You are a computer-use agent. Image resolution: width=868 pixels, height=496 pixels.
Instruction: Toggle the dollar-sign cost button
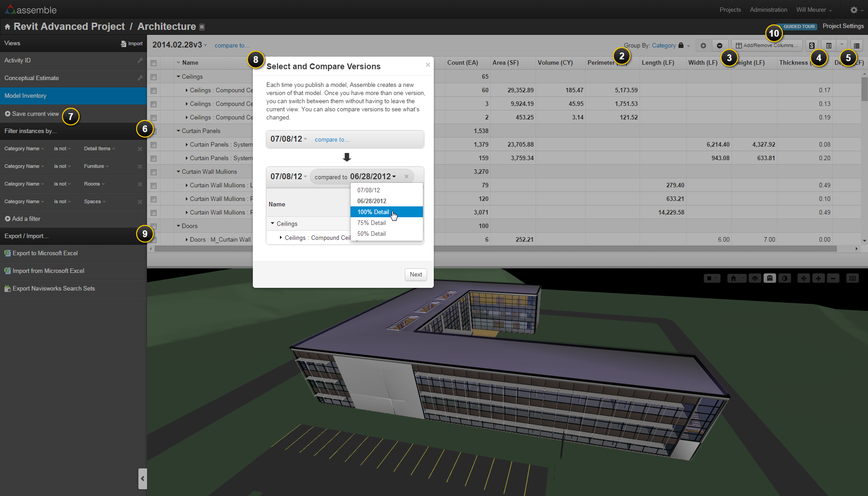click(x=812, y=46)
